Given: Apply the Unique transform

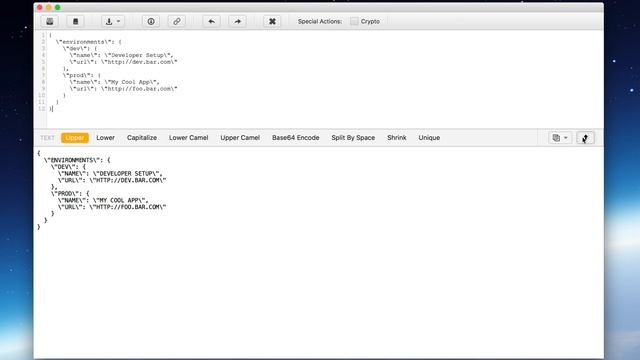Looking at the screenshot, I should 429,138.
